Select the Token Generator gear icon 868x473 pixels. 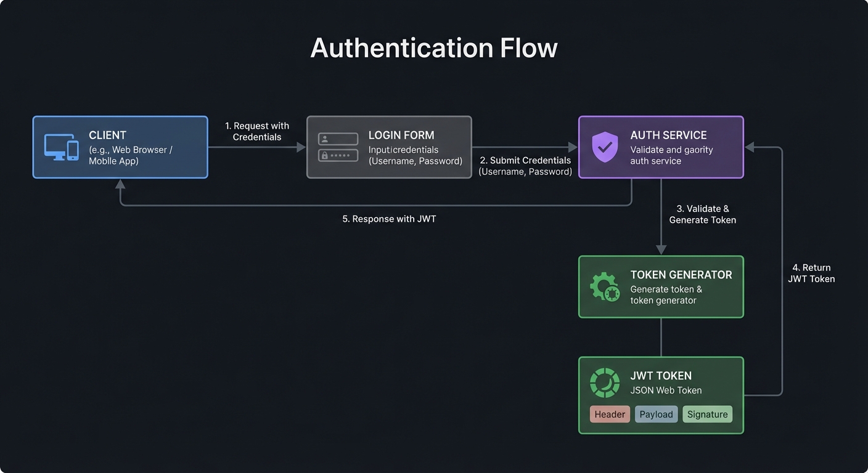tap(604, 286)
